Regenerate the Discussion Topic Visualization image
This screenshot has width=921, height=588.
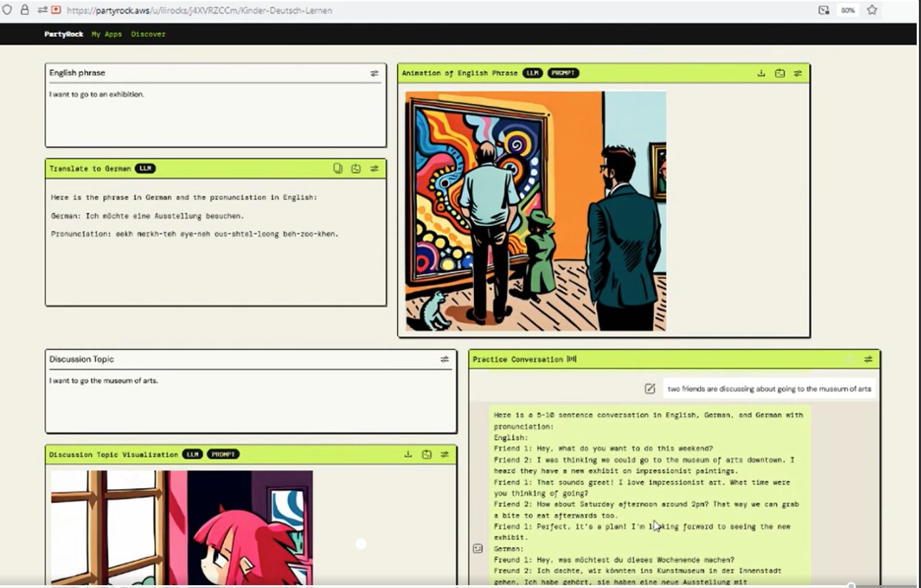pos(426,454)
